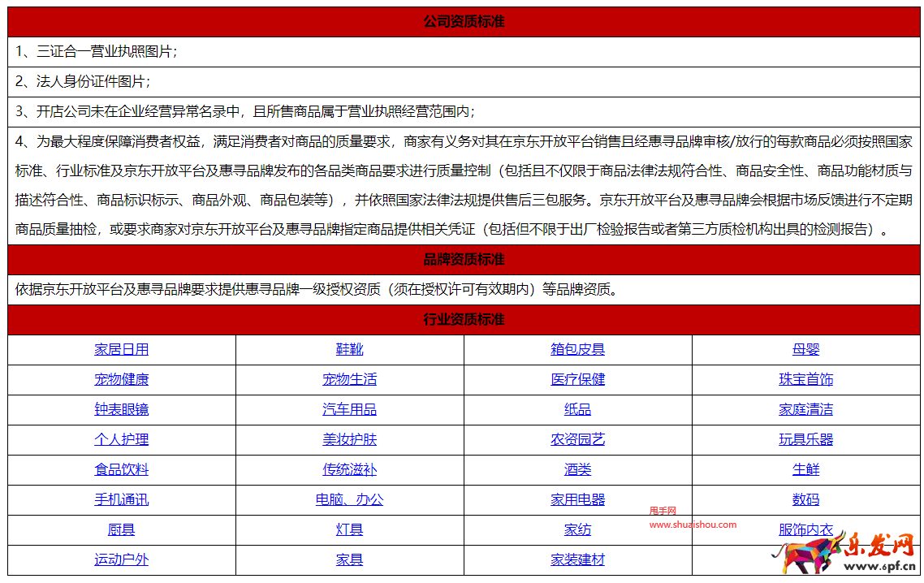Select the 汽车用品 link

click(349, 410)
